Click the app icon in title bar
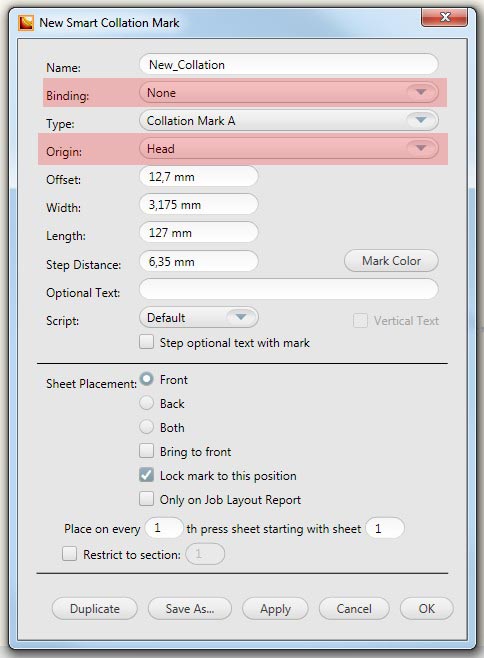Viewport: 484px width, 658px height. click(x=26, y=23)
